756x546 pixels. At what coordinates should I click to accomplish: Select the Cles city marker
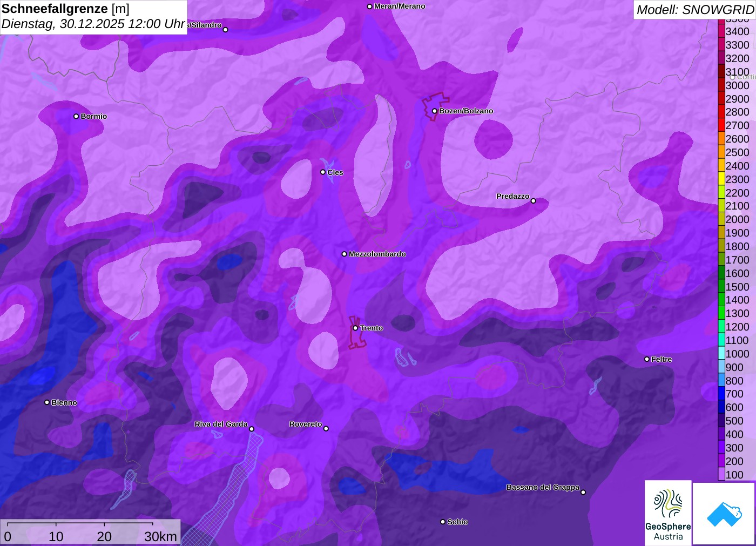(323, 172)
